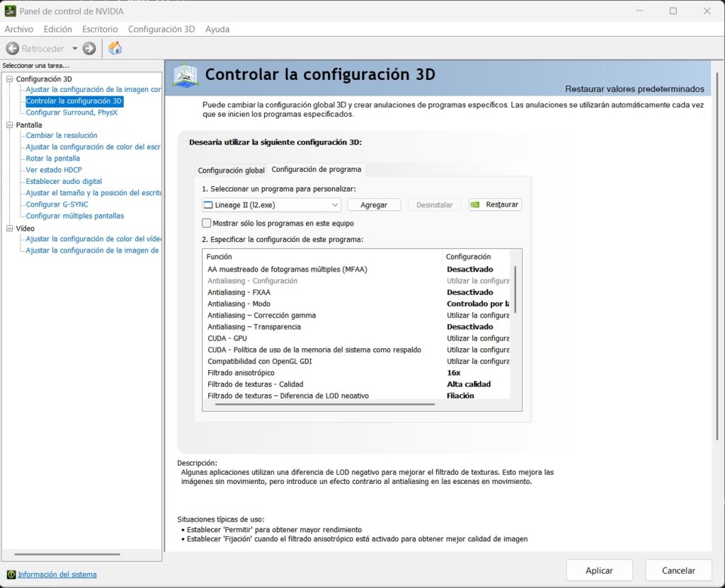
Task: Click the Desinstalar button
Action: (x=434, y=204)
